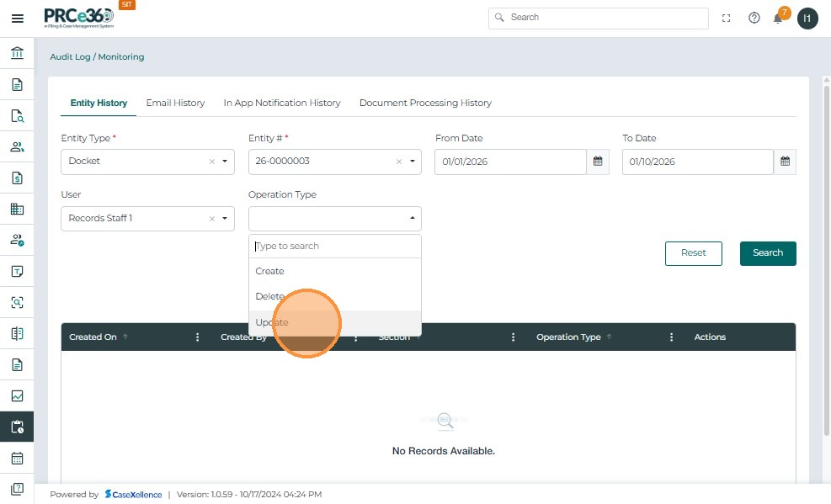Click the Actions column header
The height and width of the screenshot is (504, 831).
pyautogui.click(x=710, y=337)
